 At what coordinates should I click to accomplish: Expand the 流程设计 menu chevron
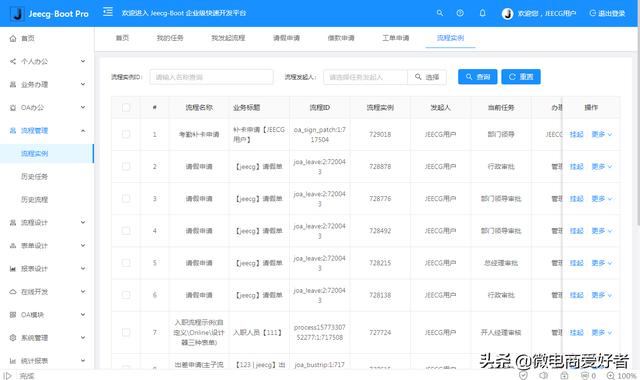pyautogui.click(x=83, y=222)
